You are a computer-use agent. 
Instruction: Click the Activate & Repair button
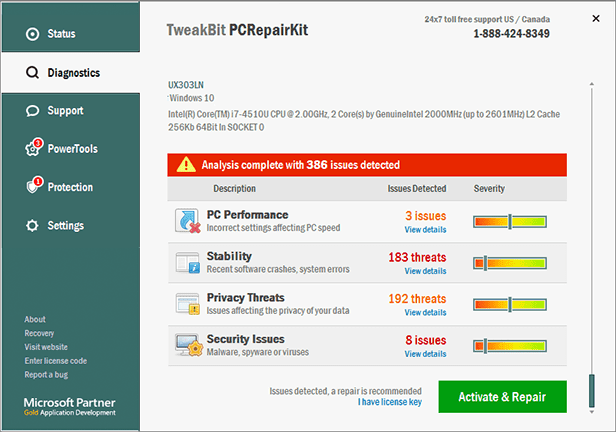(x=502, y=397)
